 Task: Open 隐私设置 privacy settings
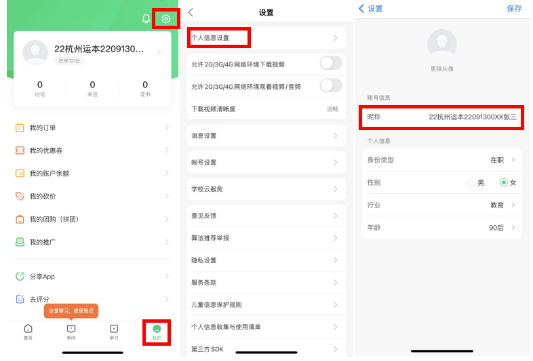click(x=266, y=260)
